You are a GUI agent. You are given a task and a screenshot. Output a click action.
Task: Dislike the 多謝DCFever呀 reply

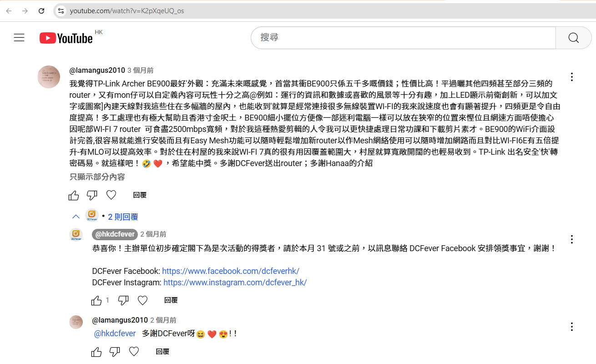point(115,352)
